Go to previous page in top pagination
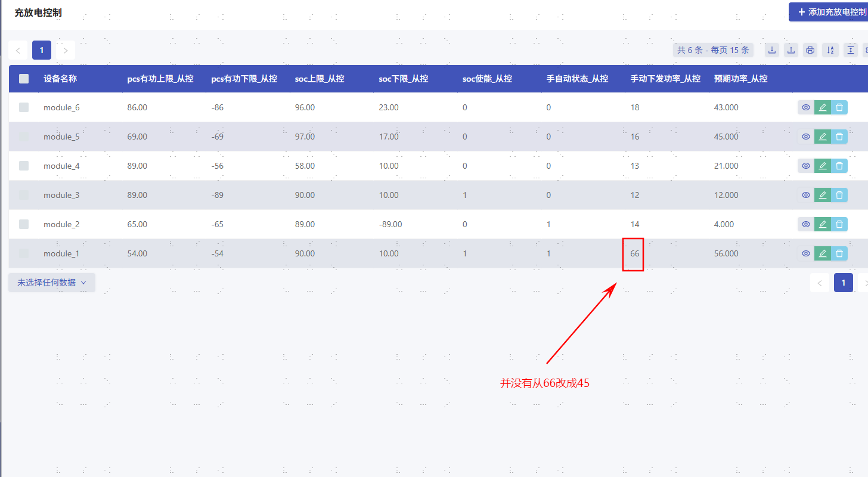This screenshot has width=868, height=477. [x=18, y=50]
